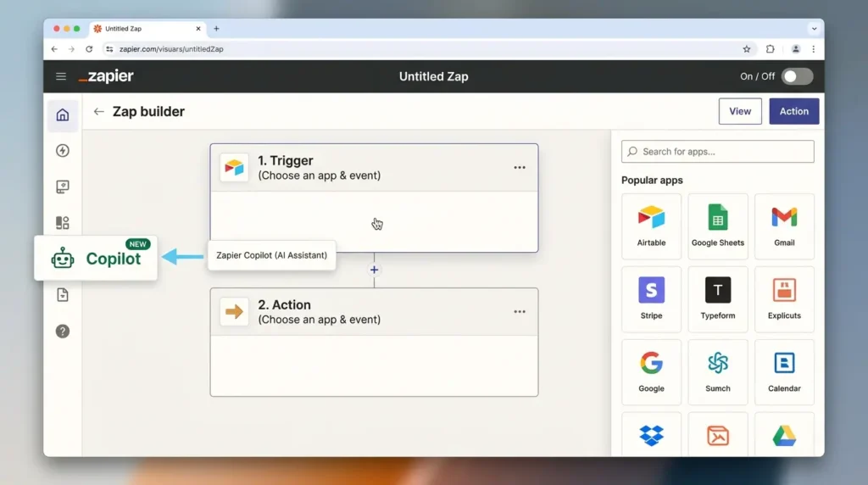The height and width of the screenshot is (485, 868).
Task: Select the Untitled Zap browser tab
Action: (147, 29)
